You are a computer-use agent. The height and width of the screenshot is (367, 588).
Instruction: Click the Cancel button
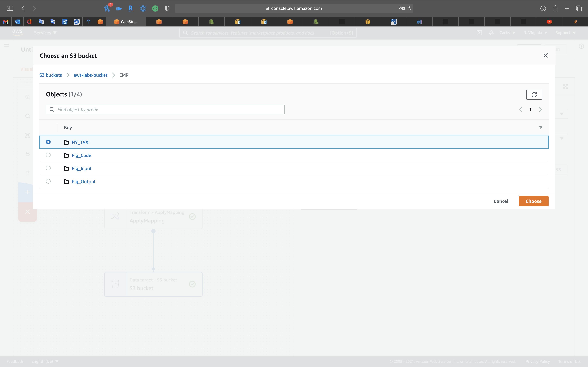coord(501,201)
